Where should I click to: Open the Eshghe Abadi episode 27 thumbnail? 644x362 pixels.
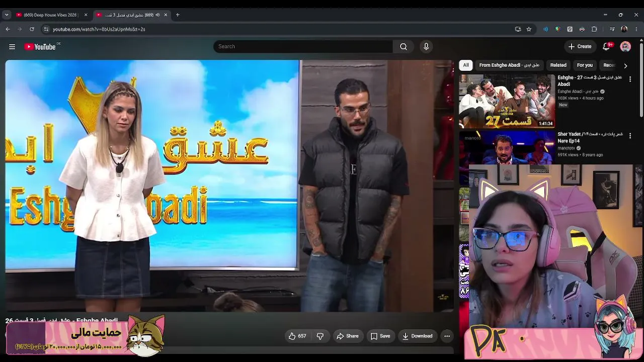coord(507,101)
